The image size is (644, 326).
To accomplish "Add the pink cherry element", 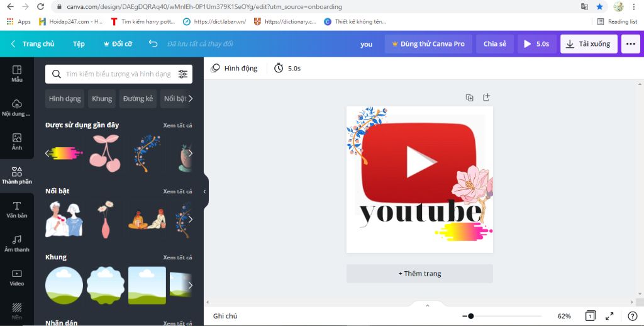I will coord(105,154).
